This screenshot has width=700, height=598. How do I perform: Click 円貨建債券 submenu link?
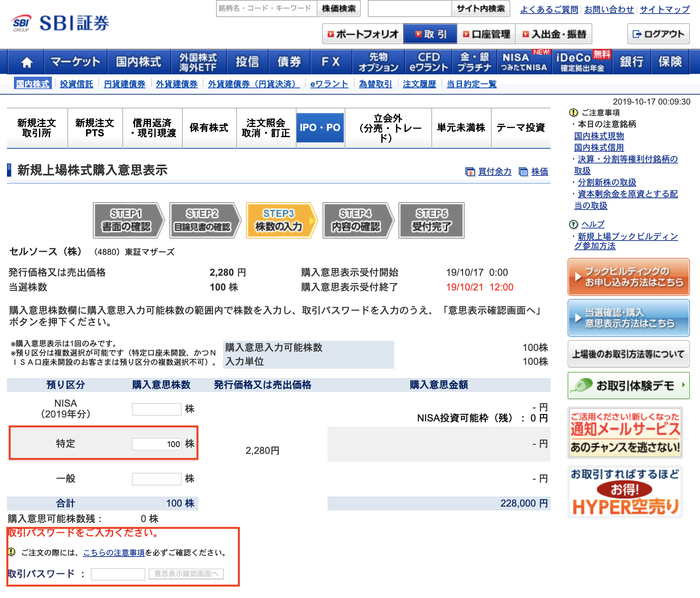tap(125, 84)
